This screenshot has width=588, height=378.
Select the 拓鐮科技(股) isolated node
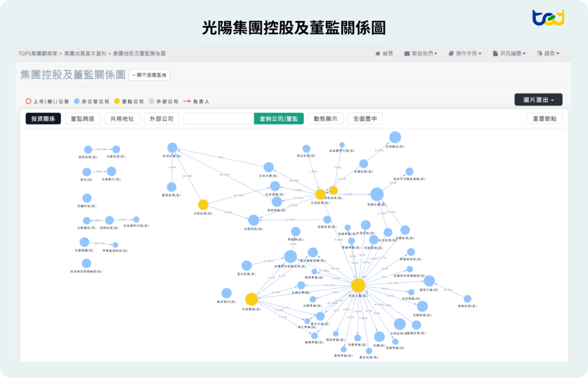pyautogui.click(x=87, y=198)
